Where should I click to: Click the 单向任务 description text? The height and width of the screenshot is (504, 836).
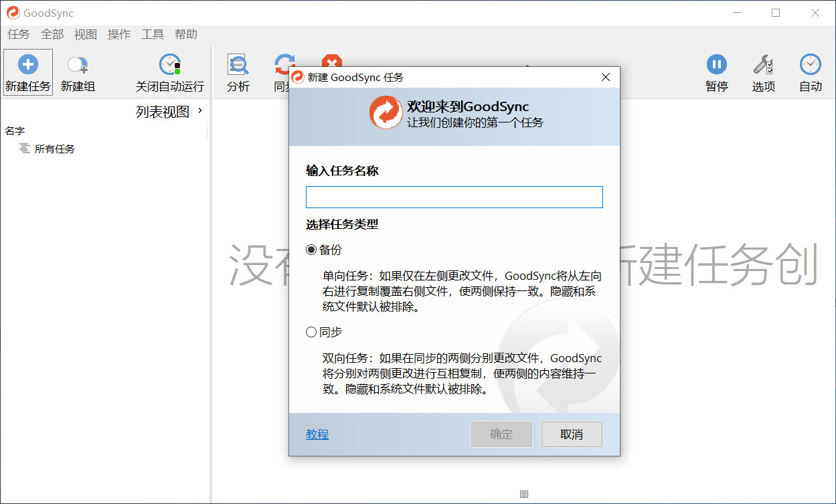(462, 292)
